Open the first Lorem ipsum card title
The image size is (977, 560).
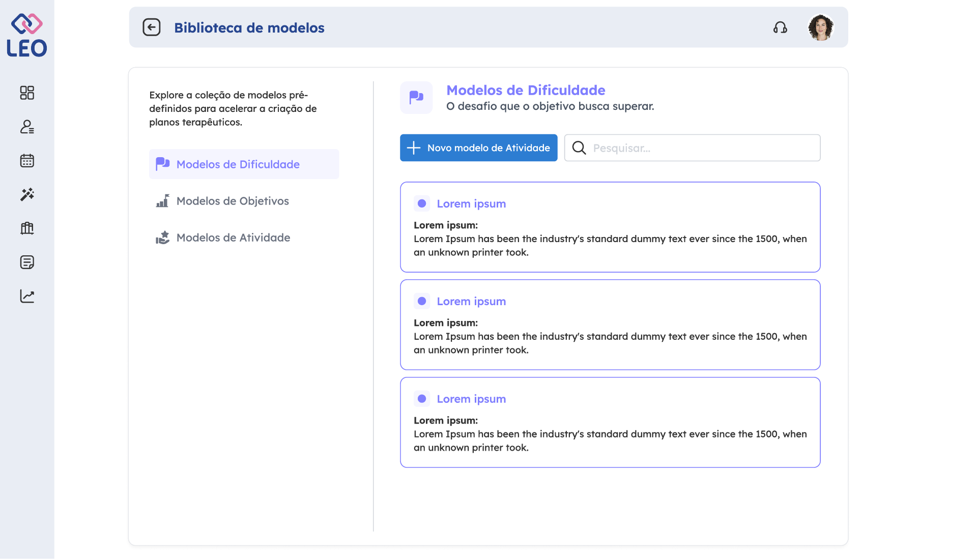471,204
